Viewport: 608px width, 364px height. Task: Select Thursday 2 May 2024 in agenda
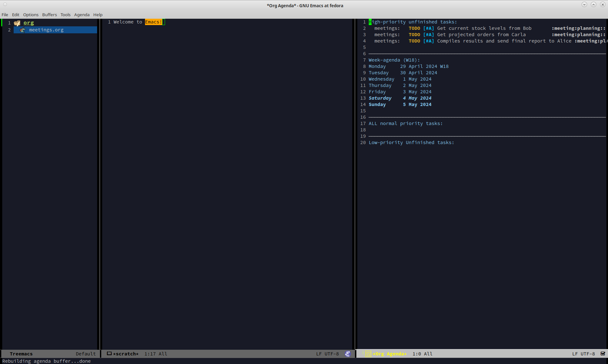click(x=400, y=85)
